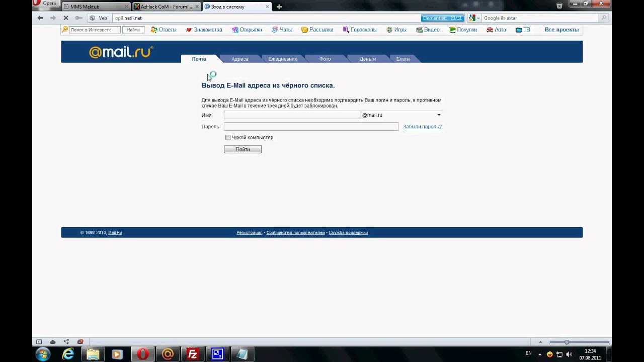Open the Открытки link
This screenshot has height=362, width=644.
(x=251, y=30)
